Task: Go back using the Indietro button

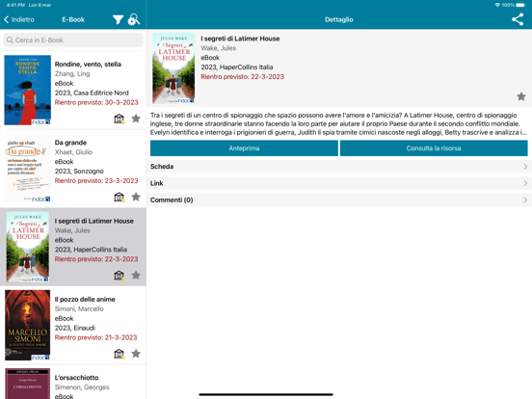Action: (19, 19)
